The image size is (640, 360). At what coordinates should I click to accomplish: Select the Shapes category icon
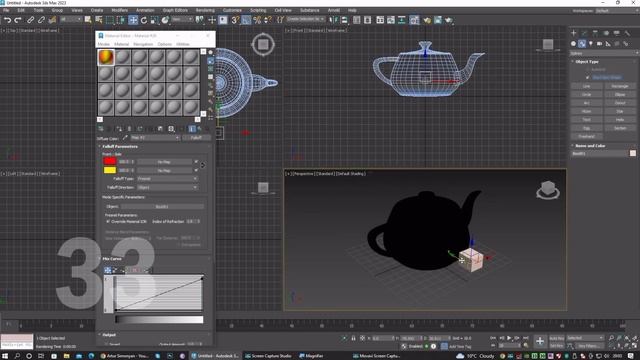(582, 44)
